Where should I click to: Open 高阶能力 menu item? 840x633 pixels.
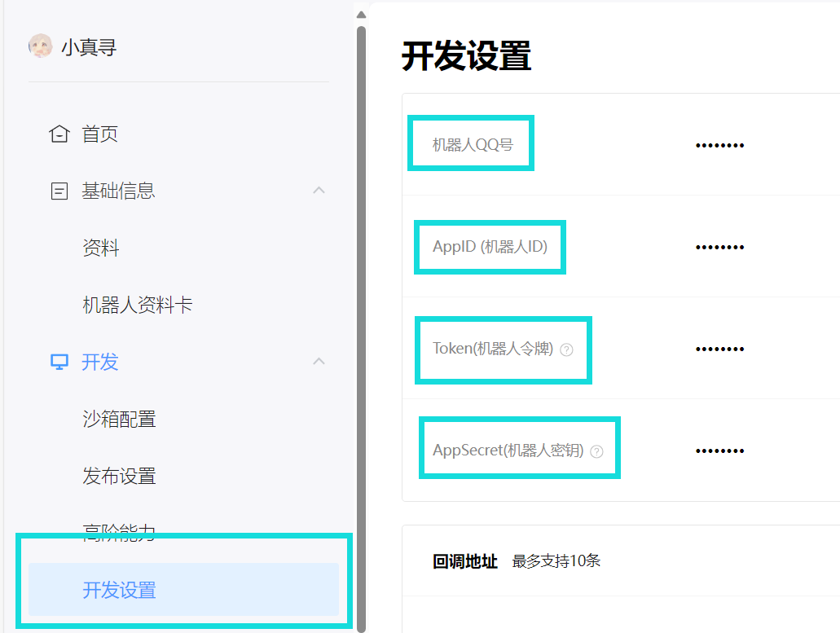[x=119, y=531]
